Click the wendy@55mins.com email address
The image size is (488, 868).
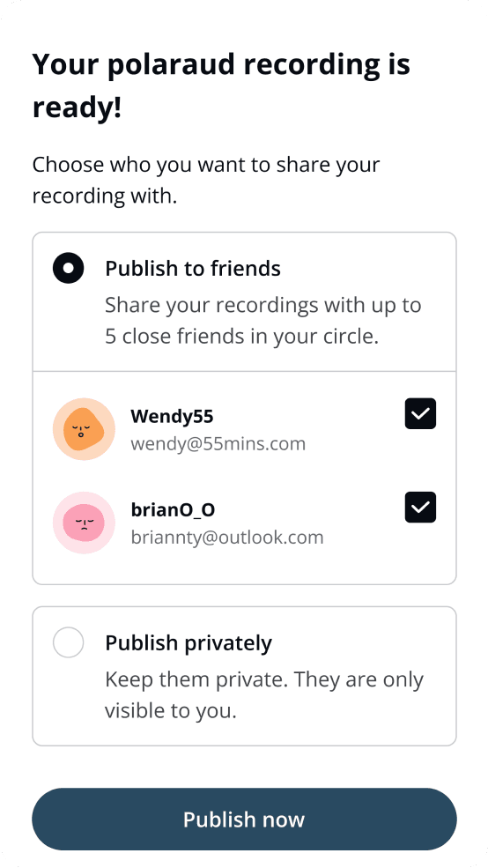click(x=218, y=444)
